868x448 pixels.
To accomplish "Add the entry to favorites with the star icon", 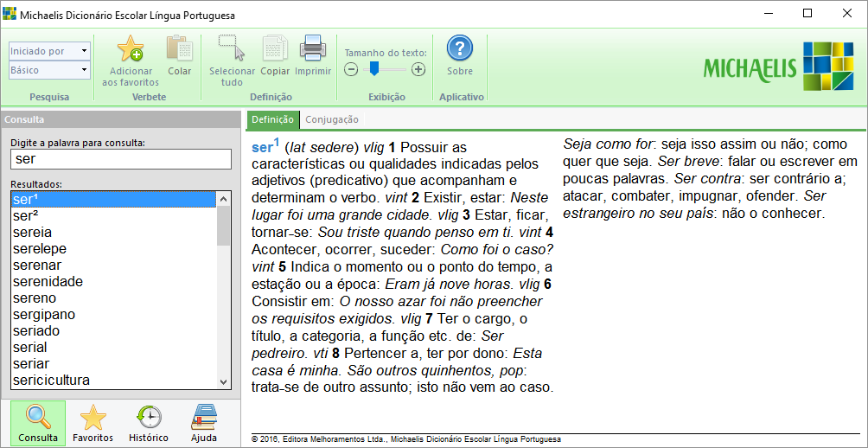I will [x=130, y=48].
